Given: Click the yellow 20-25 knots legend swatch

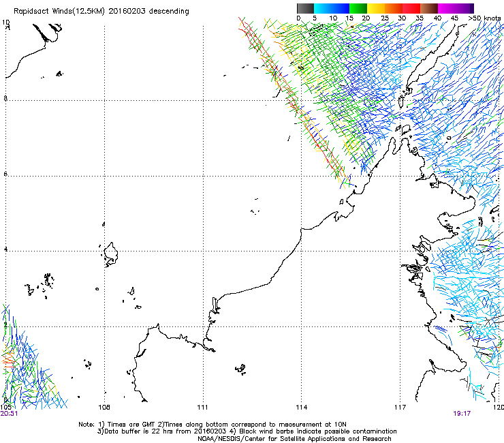Looking at the screenshot, I should (376, 8).
